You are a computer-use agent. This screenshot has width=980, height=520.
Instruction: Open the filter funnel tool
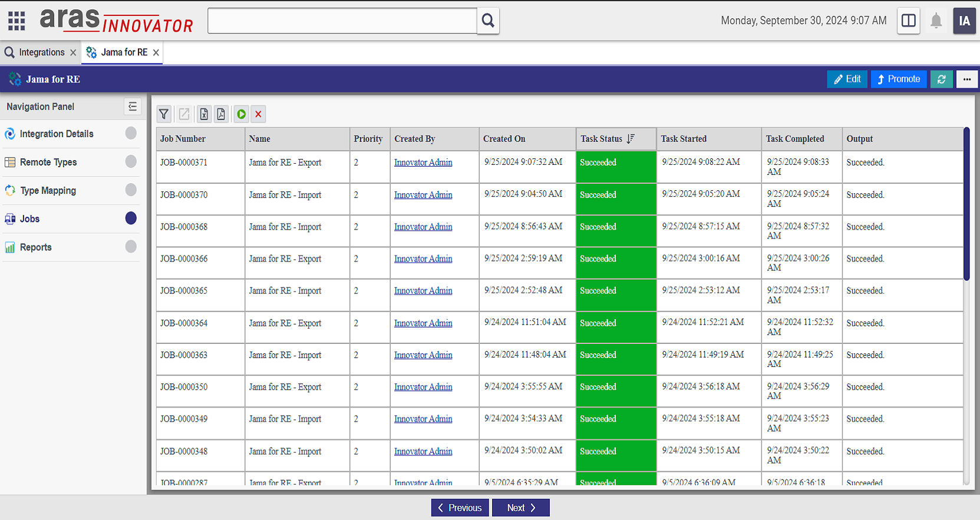tap(164, 114)
